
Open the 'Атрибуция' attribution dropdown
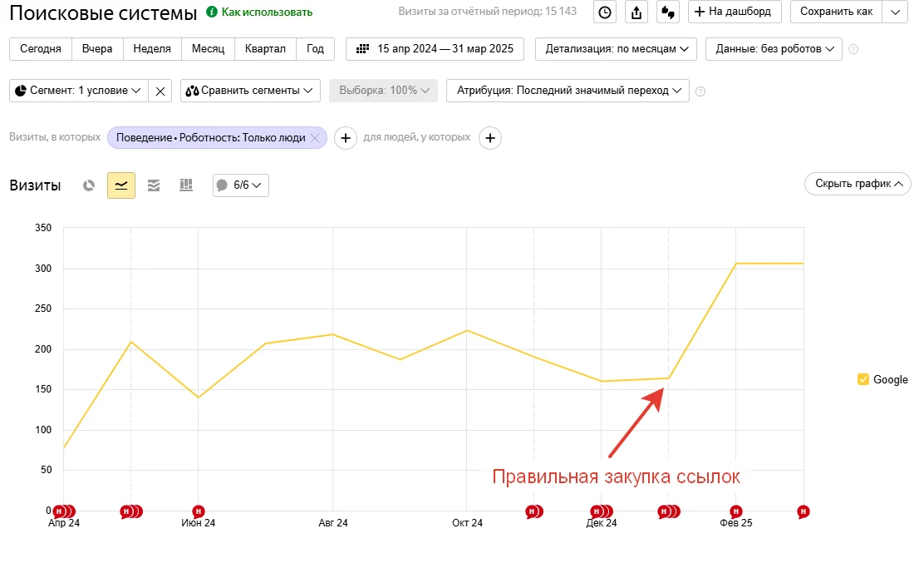point(568,91)
